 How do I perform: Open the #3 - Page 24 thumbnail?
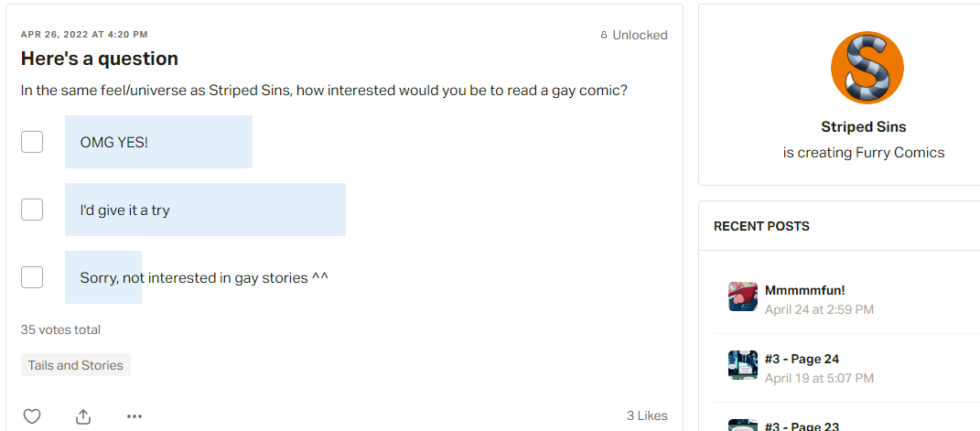(x=742, y=365)
